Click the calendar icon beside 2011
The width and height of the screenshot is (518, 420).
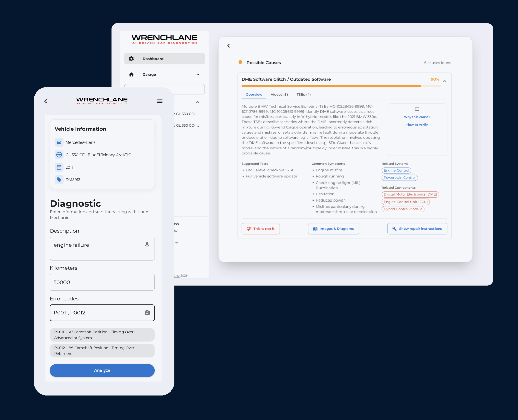click(x=59, y=167)
